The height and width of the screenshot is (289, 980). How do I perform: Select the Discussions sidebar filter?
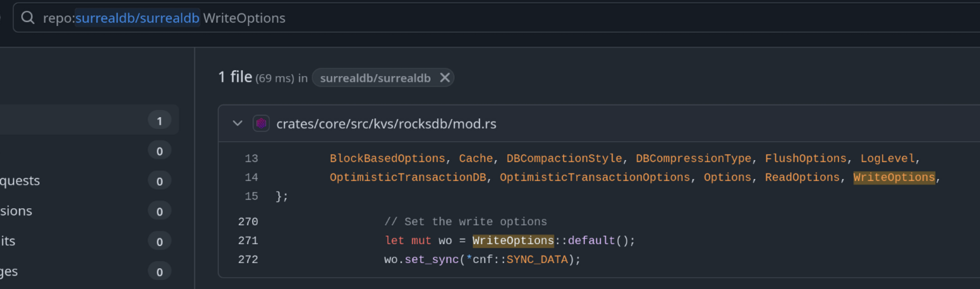[x=89, y=211]
